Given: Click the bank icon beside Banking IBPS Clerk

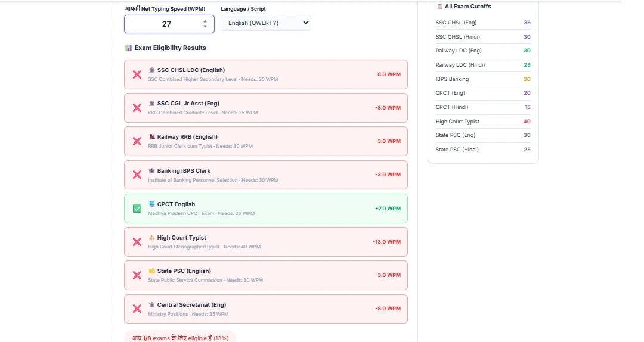Looking at the screenshot, I should pos(151,171).
